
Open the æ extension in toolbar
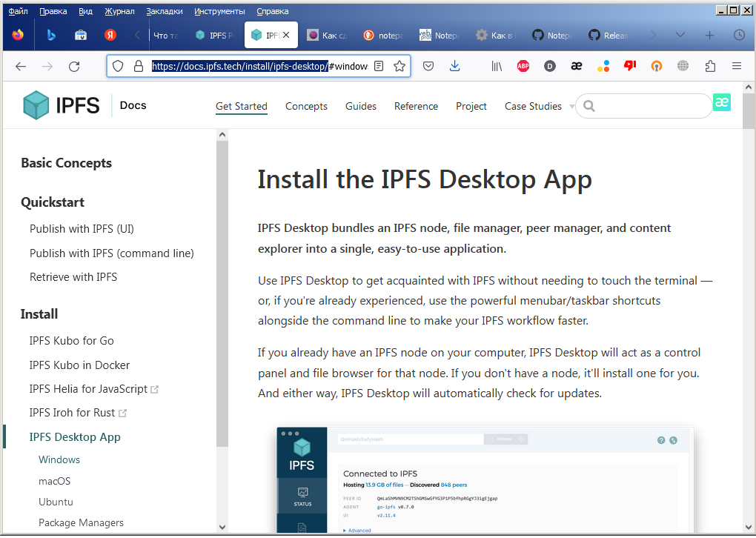(577, 66)
